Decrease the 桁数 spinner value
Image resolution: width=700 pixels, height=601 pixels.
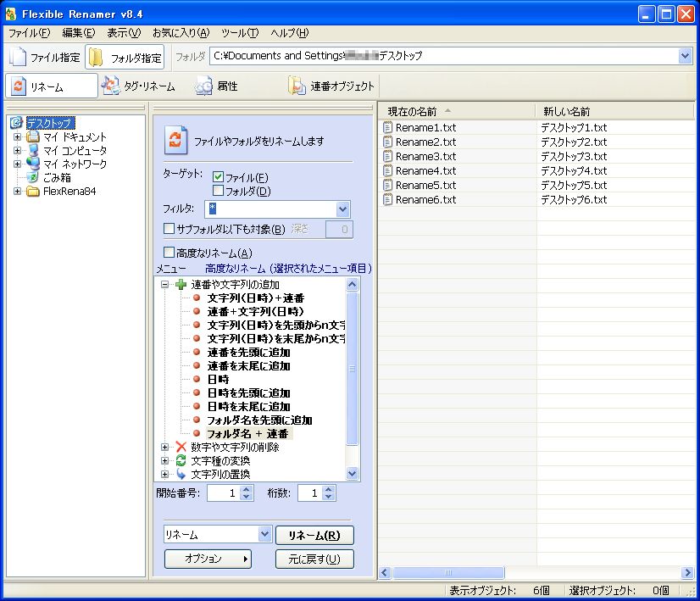[x=329, y=497]
